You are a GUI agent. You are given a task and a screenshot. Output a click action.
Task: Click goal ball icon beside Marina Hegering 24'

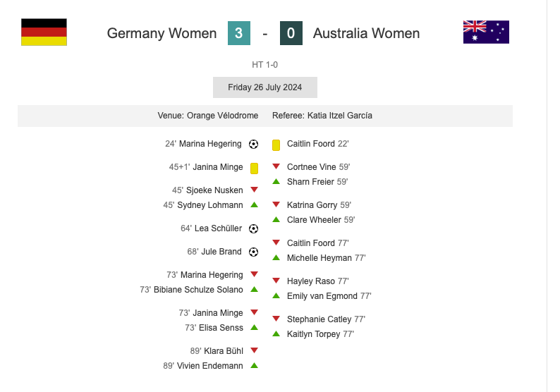[x=254, y=144]
